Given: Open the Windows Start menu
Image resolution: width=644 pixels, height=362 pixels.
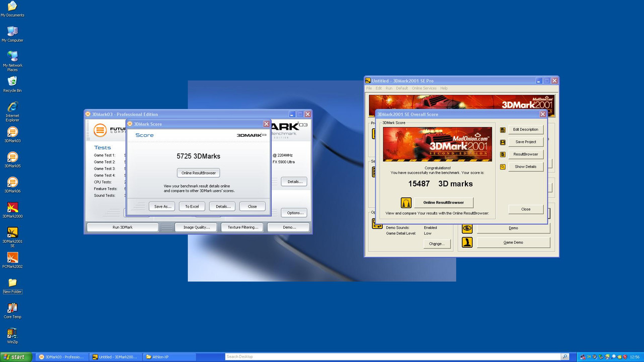Looking at the screenshot, I should pos(16,357).
